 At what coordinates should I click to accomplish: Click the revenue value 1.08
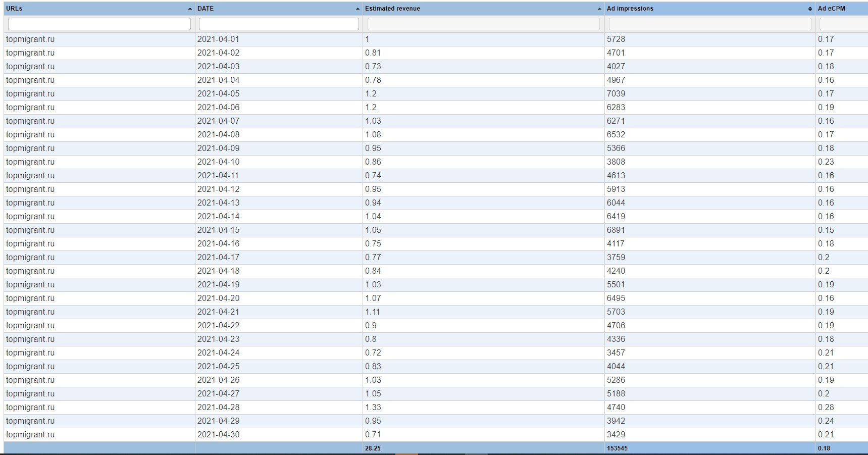point(373,135)
